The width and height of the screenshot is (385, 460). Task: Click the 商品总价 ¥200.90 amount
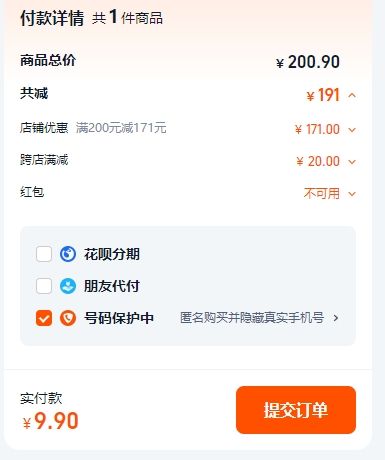tap(308, 62)
